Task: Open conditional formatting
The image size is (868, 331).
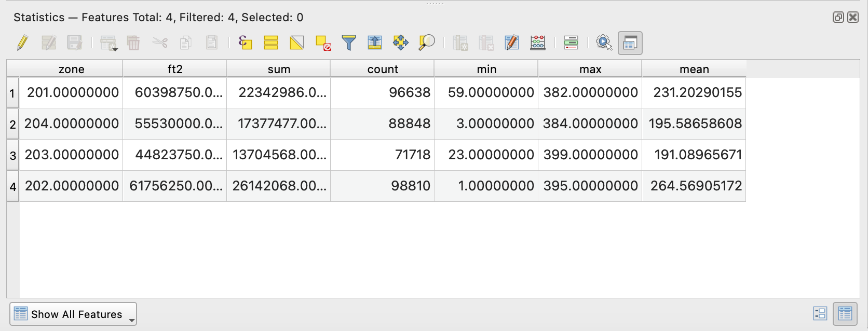Action: pos(571,43)
